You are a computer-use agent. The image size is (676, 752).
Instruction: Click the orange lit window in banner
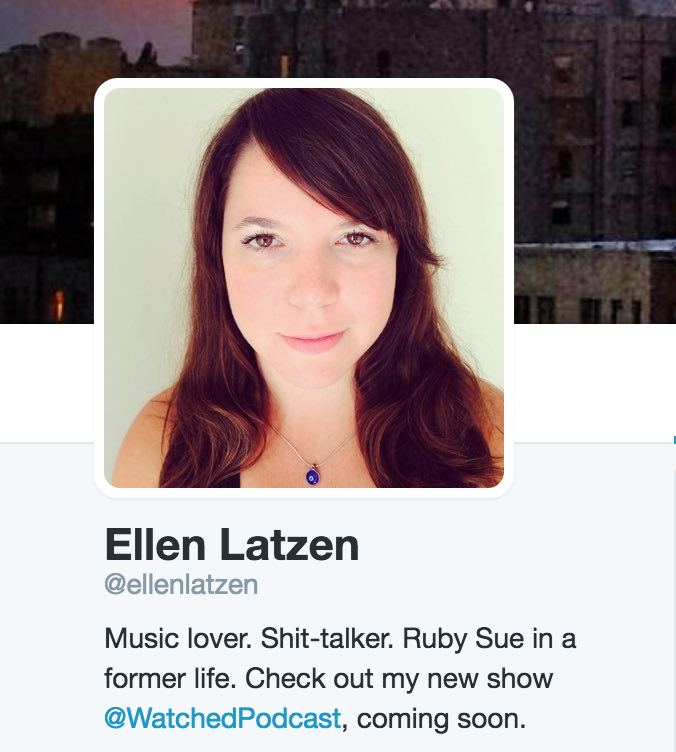59,305
